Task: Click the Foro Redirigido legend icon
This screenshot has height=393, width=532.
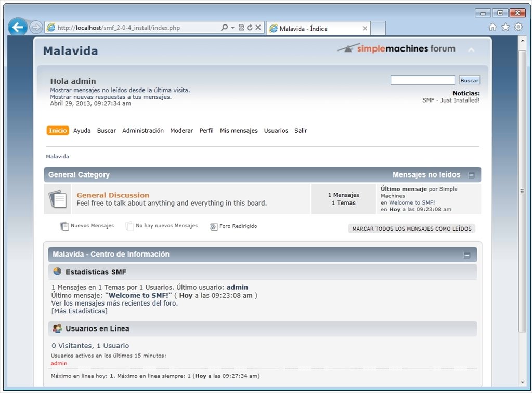Action: pos(213,226)
